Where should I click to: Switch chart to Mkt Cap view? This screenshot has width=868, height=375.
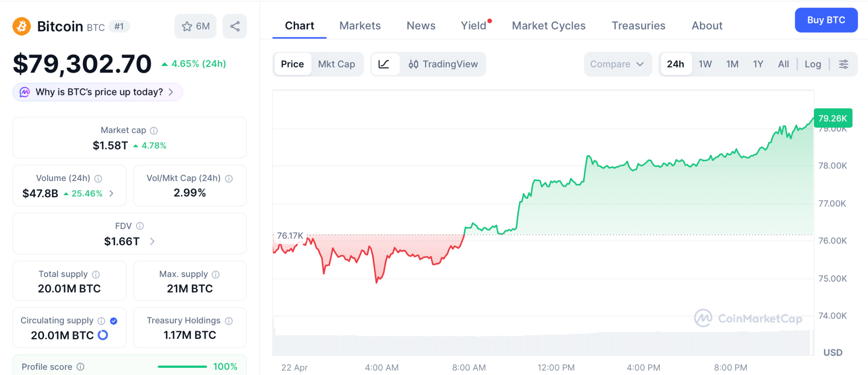tap(337, 64)
